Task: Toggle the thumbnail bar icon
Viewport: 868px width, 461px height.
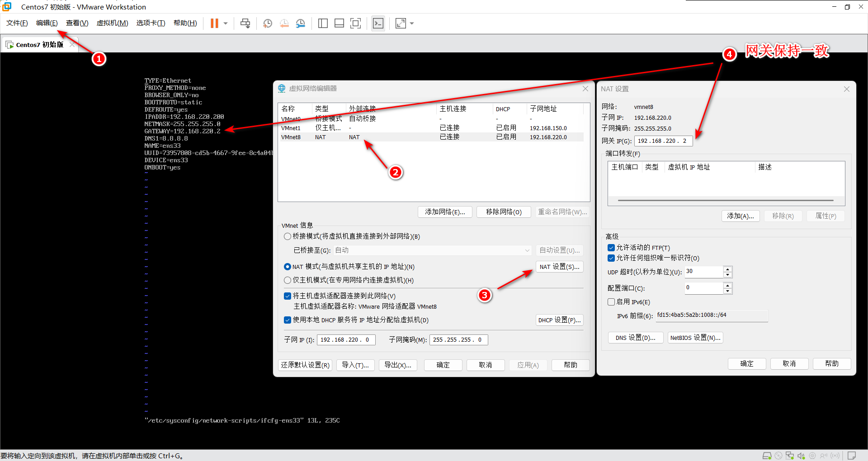Action: [x=339, y=23]
